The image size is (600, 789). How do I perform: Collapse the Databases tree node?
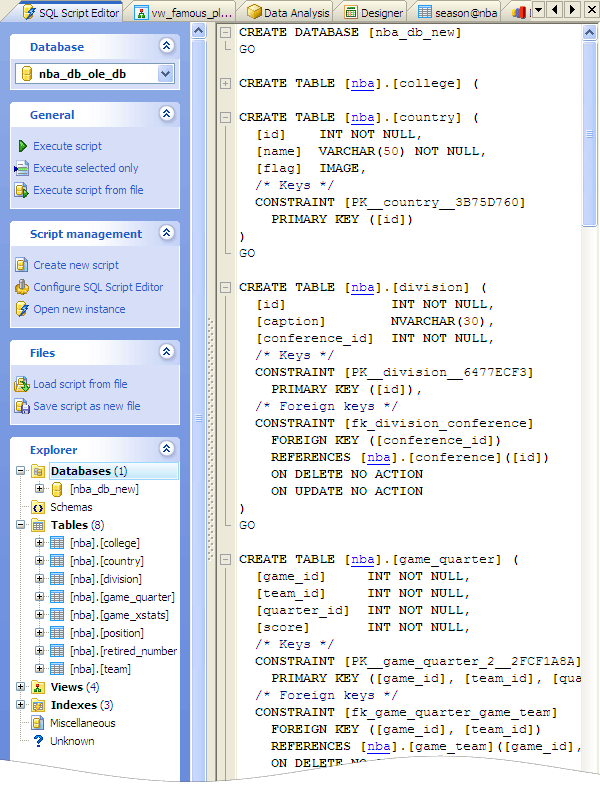coord(20,471)
